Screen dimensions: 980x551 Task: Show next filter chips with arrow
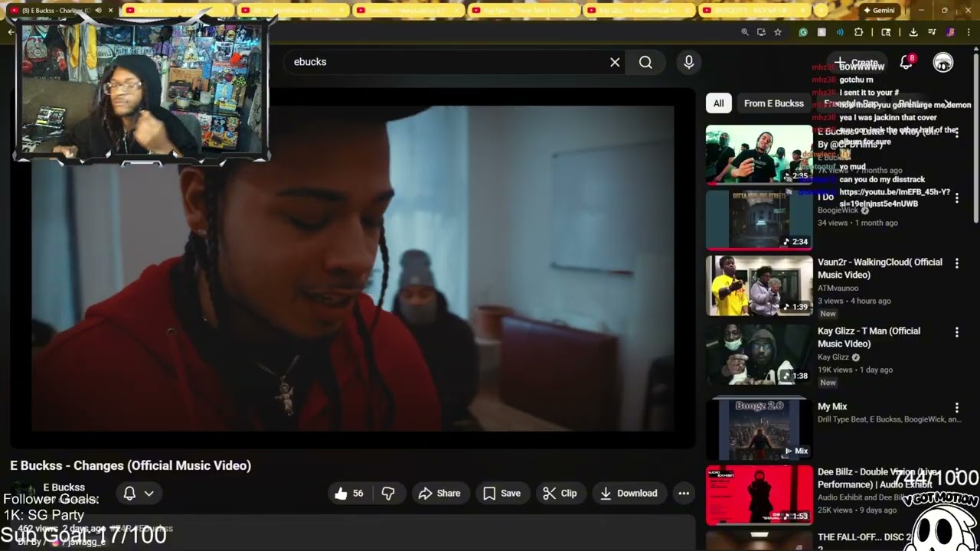pyautogui.click(x=946, y=103)
